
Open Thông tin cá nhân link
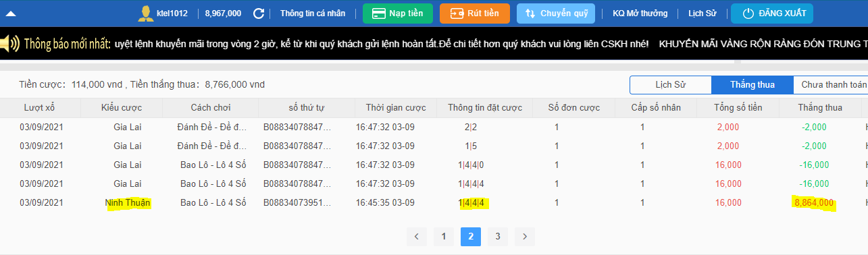[311, 13]
